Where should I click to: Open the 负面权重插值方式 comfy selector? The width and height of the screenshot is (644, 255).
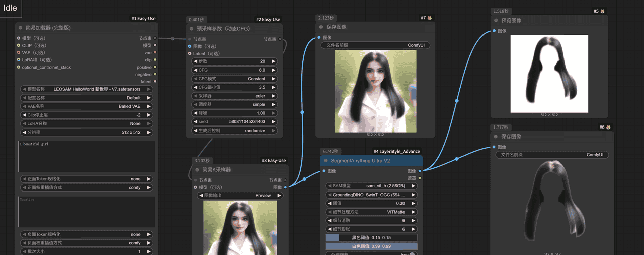coord(87,243)
